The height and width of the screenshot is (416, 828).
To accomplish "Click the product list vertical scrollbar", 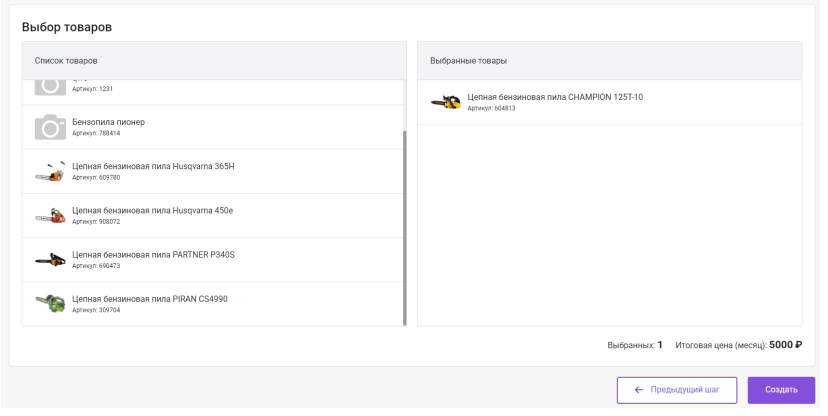I will [x=405, y=228].
